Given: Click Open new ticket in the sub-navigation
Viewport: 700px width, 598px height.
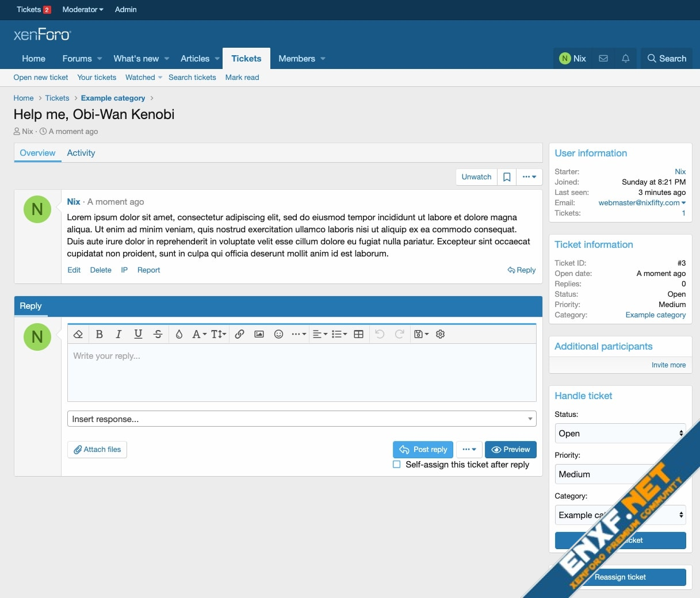Looking at the screenshot, I should tap(41, 78).
